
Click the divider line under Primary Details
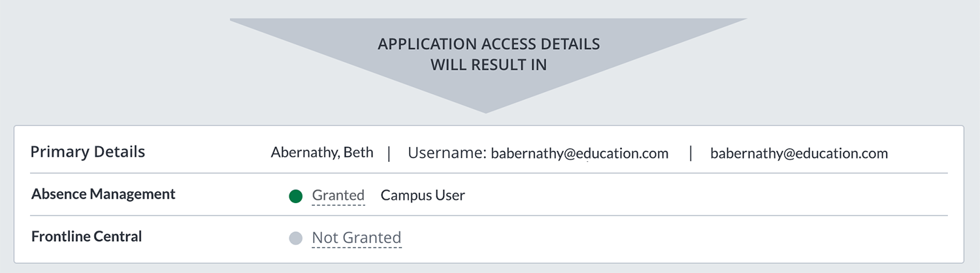point(489,173)
